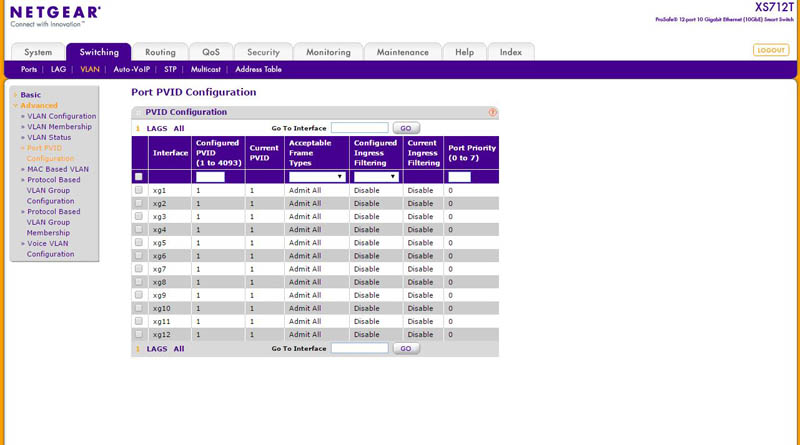The width and height of the screenshot is (800, 445).
Task: Open the Maintenance tab
Action: (x=404, y=52)
